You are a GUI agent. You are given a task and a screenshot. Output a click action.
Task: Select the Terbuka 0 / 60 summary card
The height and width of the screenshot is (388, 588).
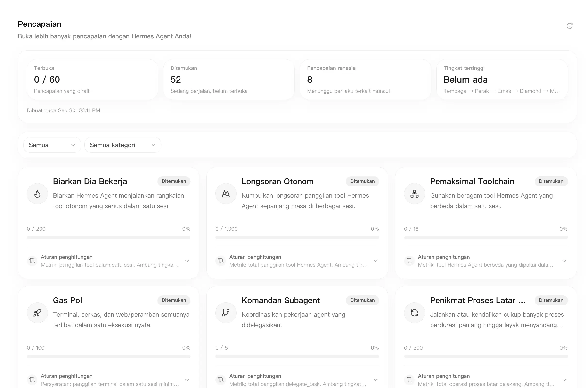pos(92,79)
